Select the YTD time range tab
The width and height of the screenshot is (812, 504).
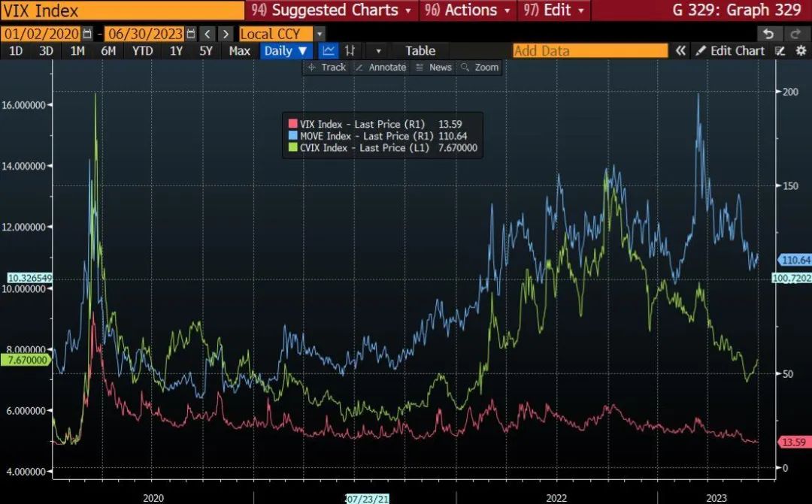(x=142, y=51)
